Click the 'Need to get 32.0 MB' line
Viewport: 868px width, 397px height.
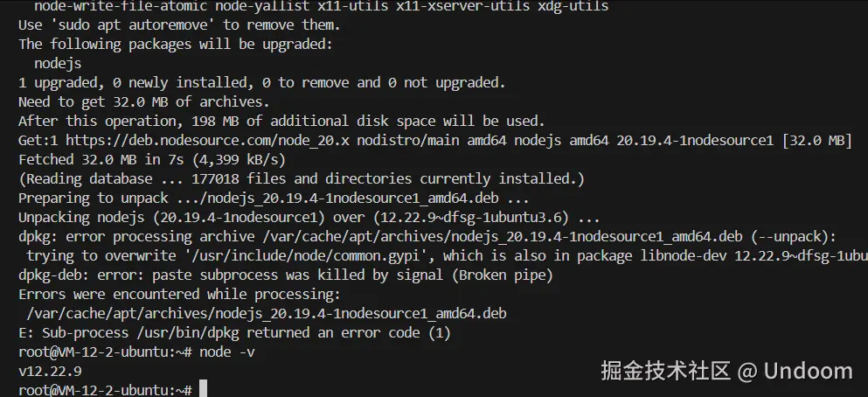pos(144,102)
